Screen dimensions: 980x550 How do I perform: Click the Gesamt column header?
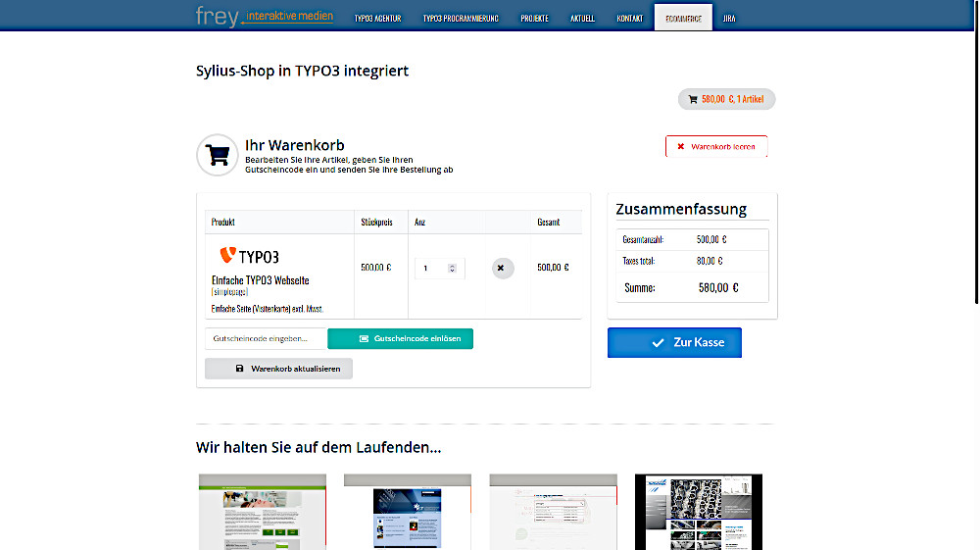(548, 222)
